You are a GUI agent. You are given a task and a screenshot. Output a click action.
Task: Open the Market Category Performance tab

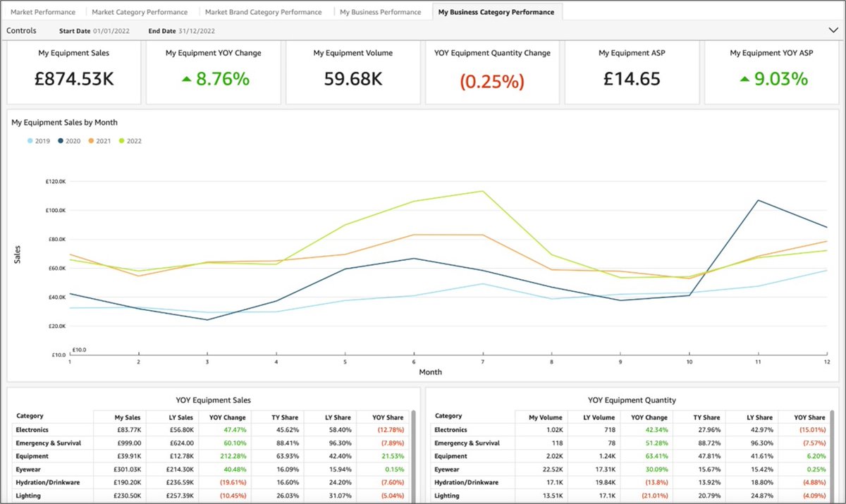point(139,11)
